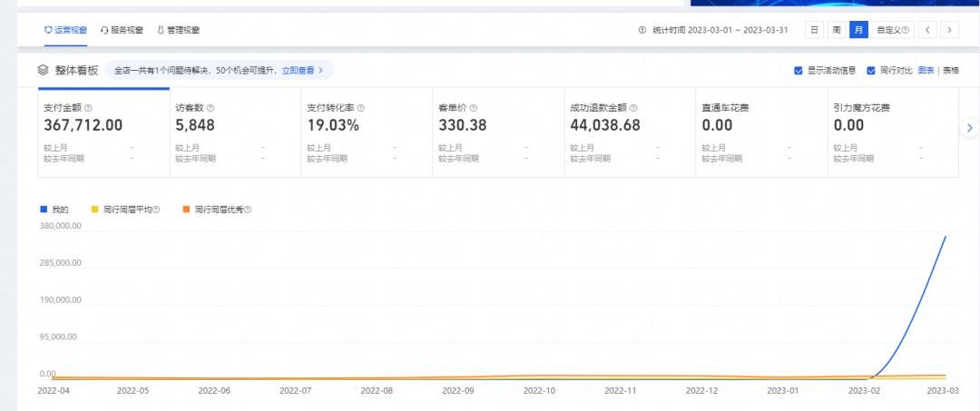
Task: Switch to 表格 view
Action: [x=950, y=70]
